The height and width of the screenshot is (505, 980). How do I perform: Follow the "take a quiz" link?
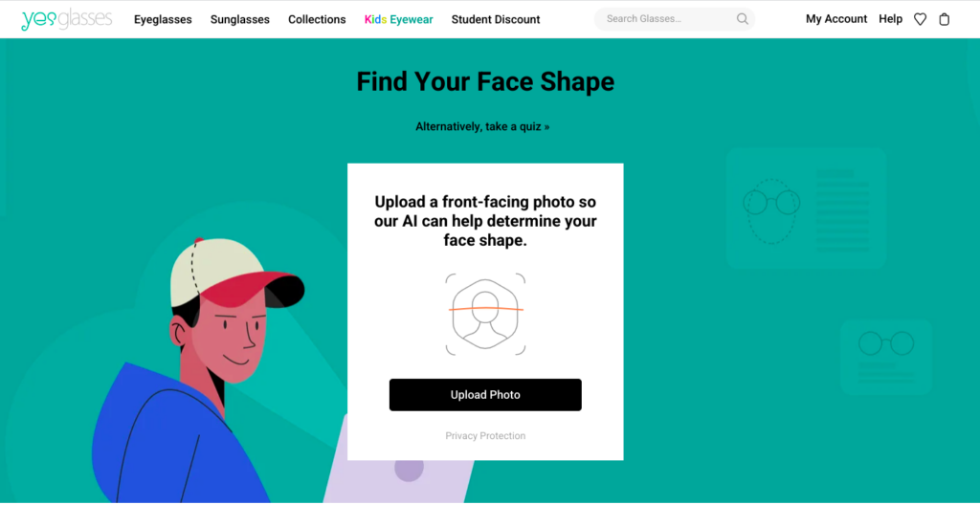point(482,126)
